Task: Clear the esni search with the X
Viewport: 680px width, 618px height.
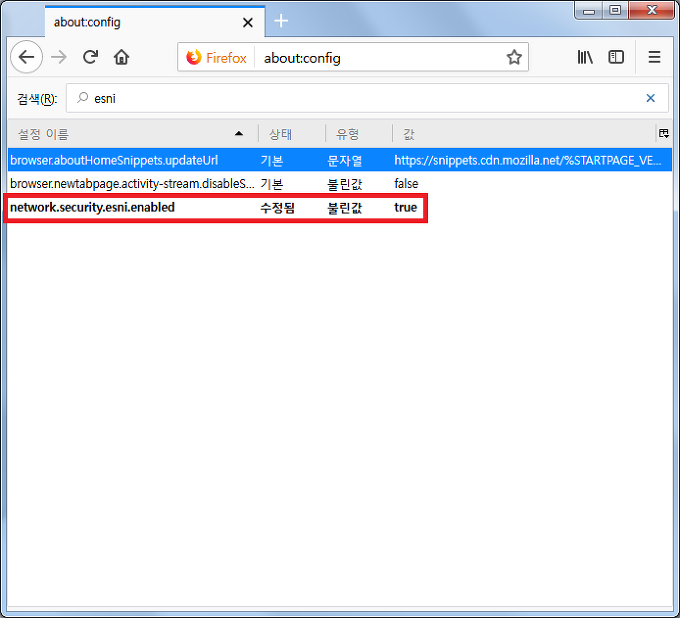Action: click(650, 98)
